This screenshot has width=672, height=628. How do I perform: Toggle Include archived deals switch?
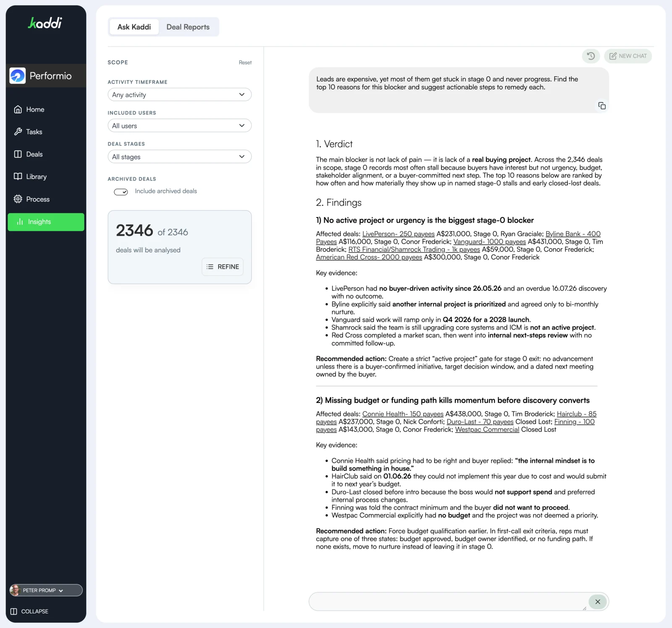(121, 192)
